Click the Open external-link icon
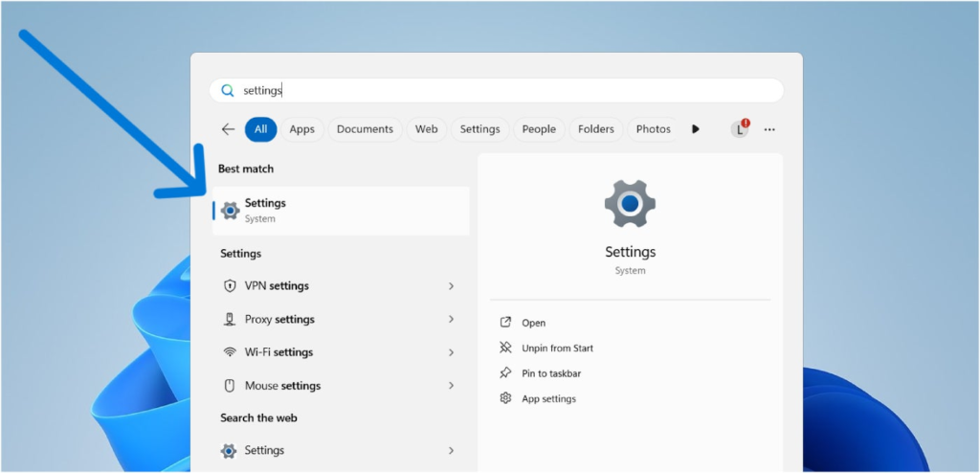The height and width of the screenshot is (473, 980). click(x=505, y=323)
